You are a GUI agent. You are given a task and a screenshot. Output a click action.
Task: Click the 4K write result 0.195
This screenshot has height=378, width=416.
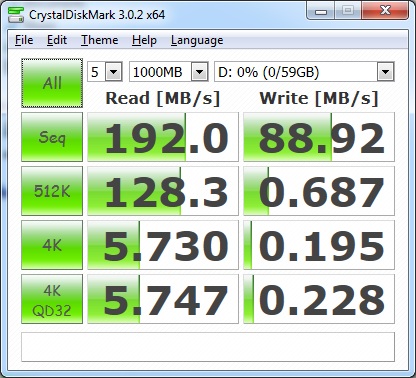pos(319,245)
